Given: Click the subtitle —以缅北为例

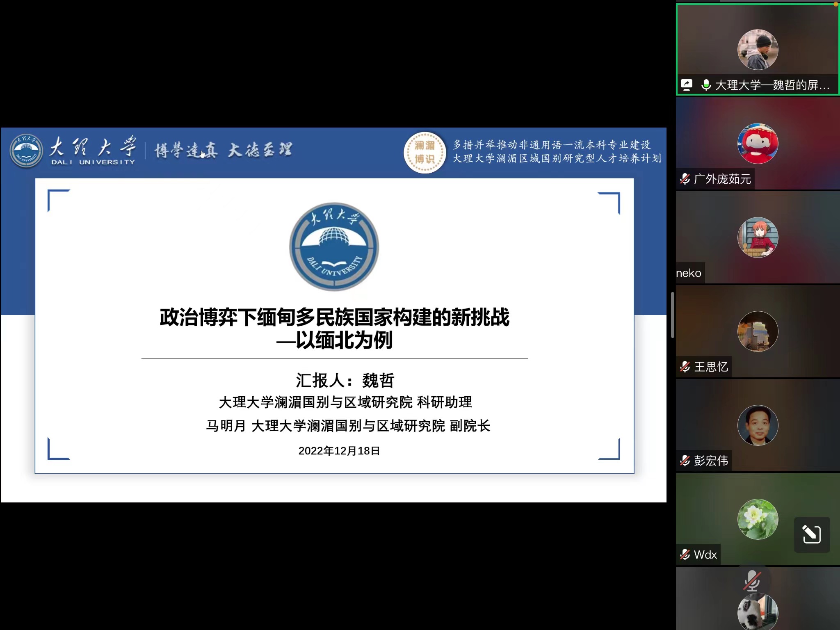Looking at the screenshot, I should pyautogui.click(x=334, y=340).
